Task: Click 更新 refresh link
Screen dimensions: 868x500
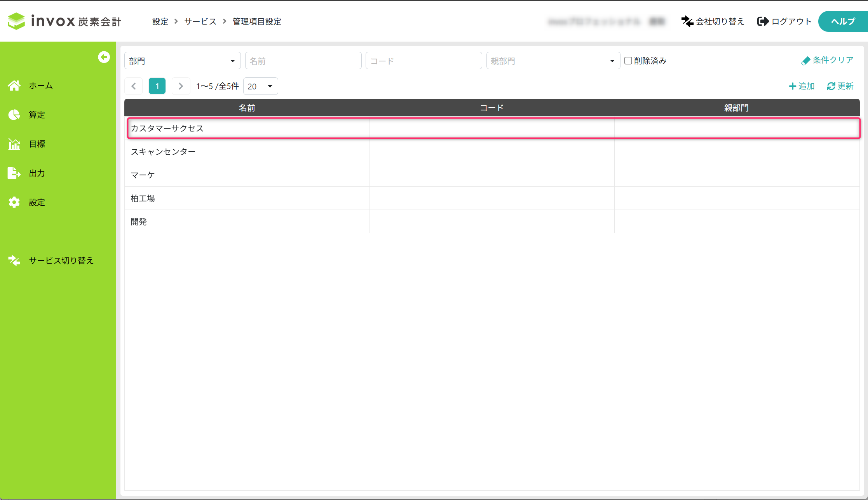Action: [x=840, y=86]
